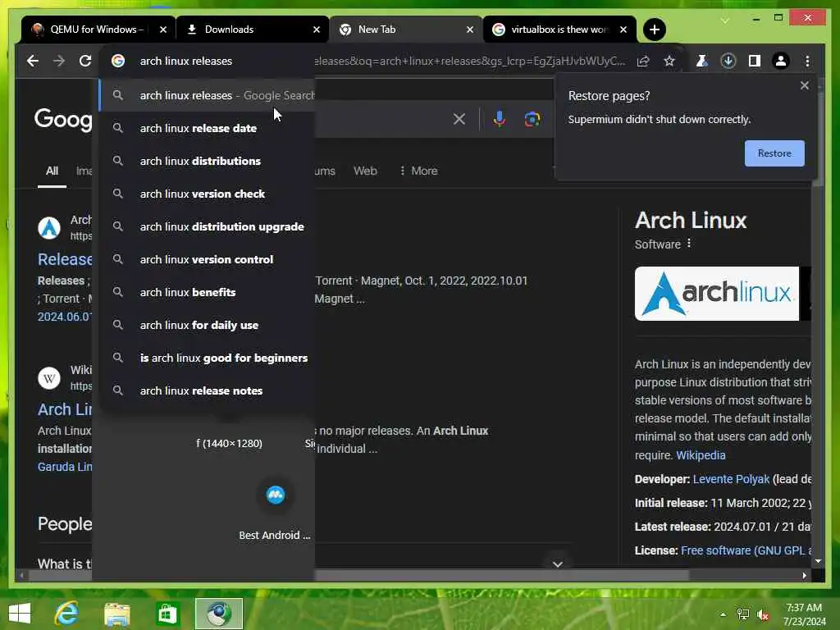The width and height of the screenshot is (840, 630).
Task: Open Arch Linux more options dots
Action: [689, 244]
